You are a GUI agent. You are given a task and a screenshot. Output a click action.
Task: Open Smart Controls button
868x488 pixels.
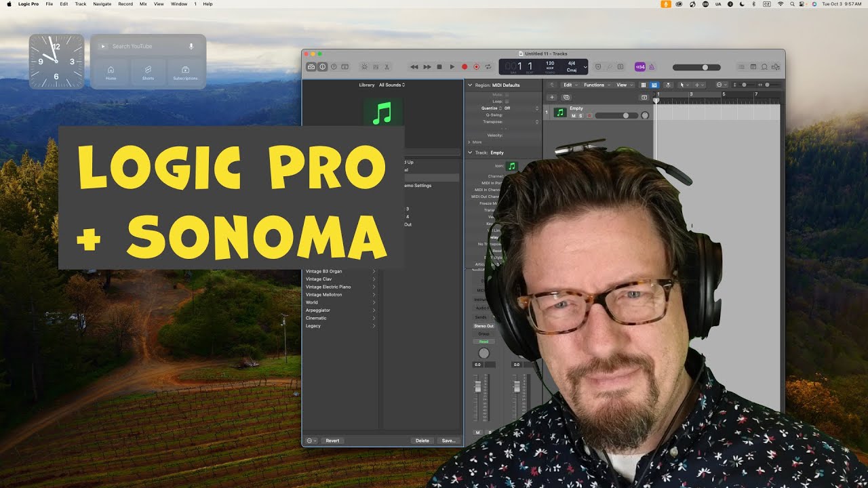click(364, 66)
